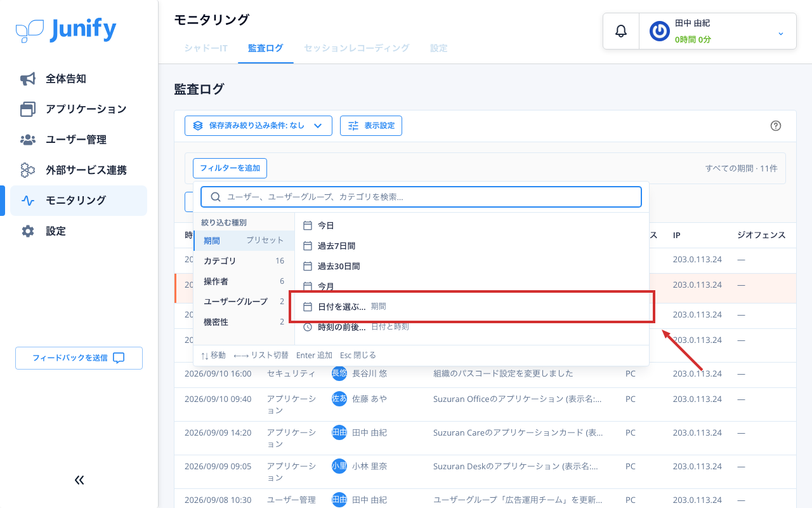Open セッションレコーディング tab
The height and width of the screenshot is (508, 812).
(x=357, y=48)
